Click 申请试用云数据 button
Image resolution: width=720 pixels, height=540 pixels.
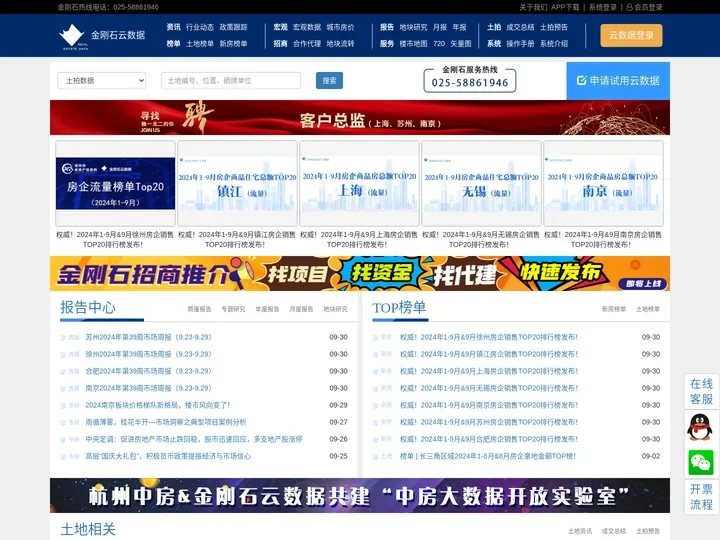(618, 81)
